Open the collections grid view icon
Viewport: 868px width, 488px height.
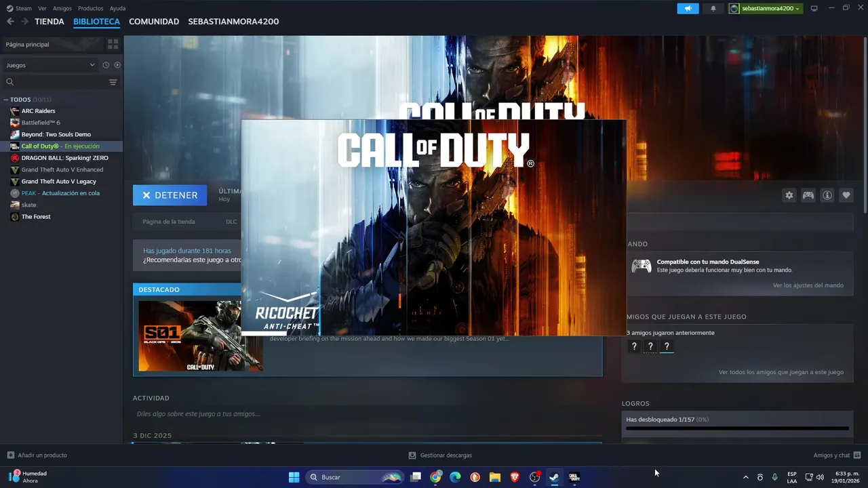click(113, 44)
